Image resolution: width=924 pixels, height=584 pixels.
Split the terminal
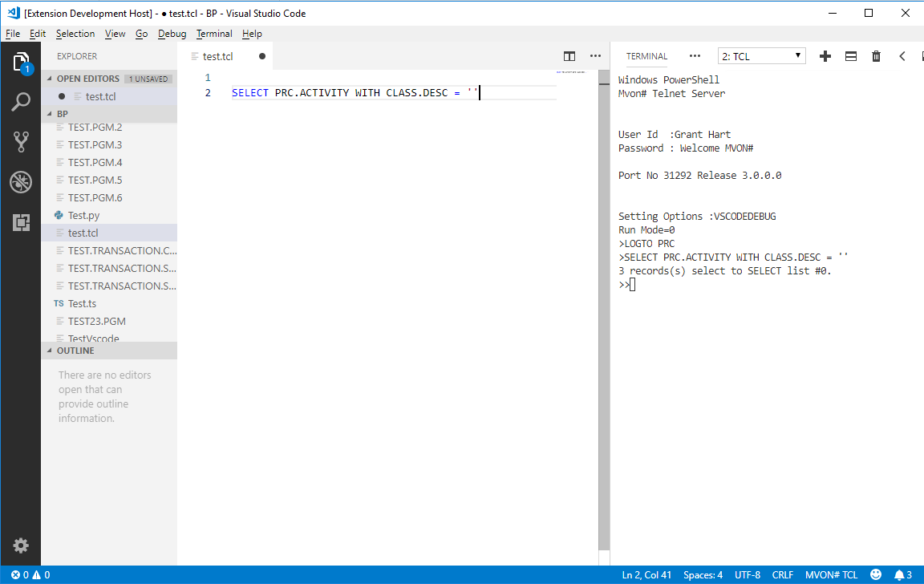[x=851, y=56]
